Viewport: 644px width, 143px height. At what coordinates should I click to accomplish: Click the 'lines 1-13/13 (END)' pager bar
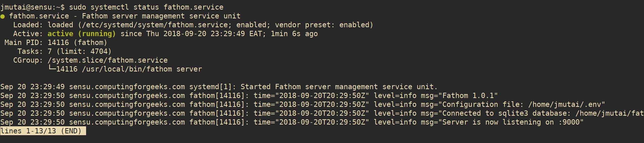click(43, 131)
